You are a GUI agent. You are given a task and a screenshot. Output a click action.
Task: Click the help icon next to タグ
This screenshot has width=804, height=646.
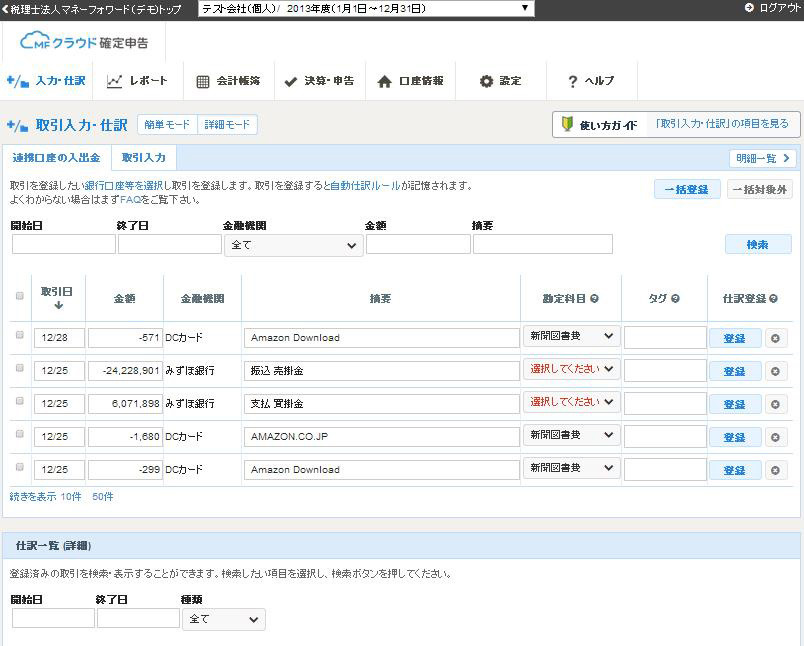(675, 298)
